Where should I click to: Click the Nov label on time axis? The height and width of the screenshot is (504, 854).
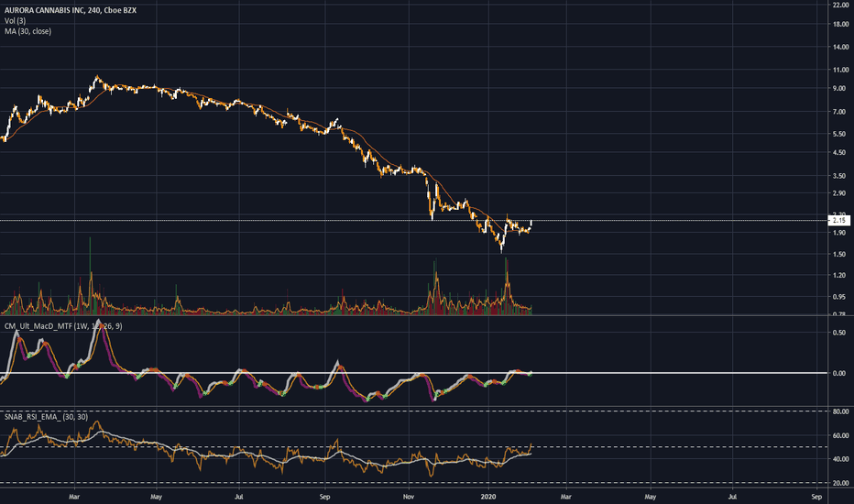[x=409, y=497]
